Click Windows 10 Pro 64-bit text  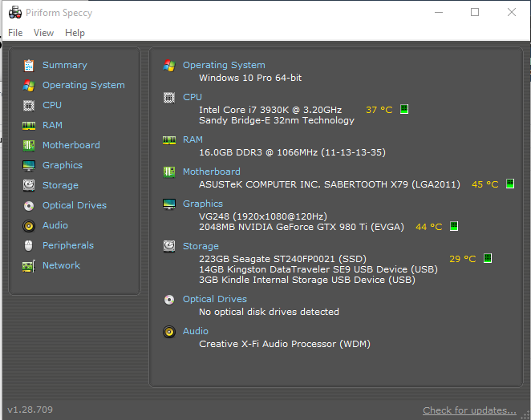250,78
